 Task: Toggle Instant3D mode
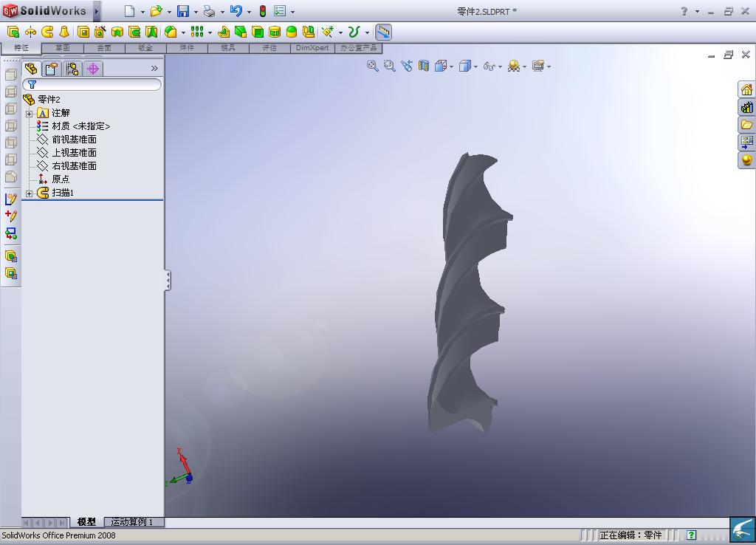pyautogui.click(x=383, y=32)
